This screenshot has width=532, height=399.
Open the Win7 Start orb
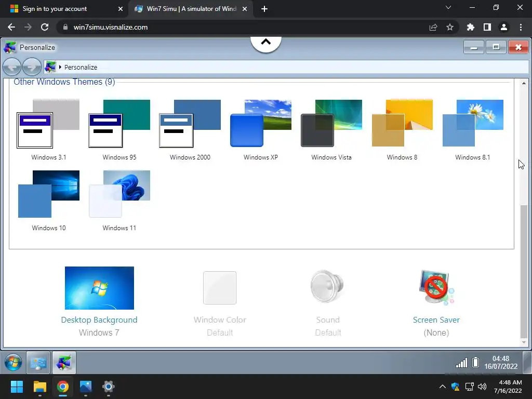pyautogui.click(x=13, y=362)
